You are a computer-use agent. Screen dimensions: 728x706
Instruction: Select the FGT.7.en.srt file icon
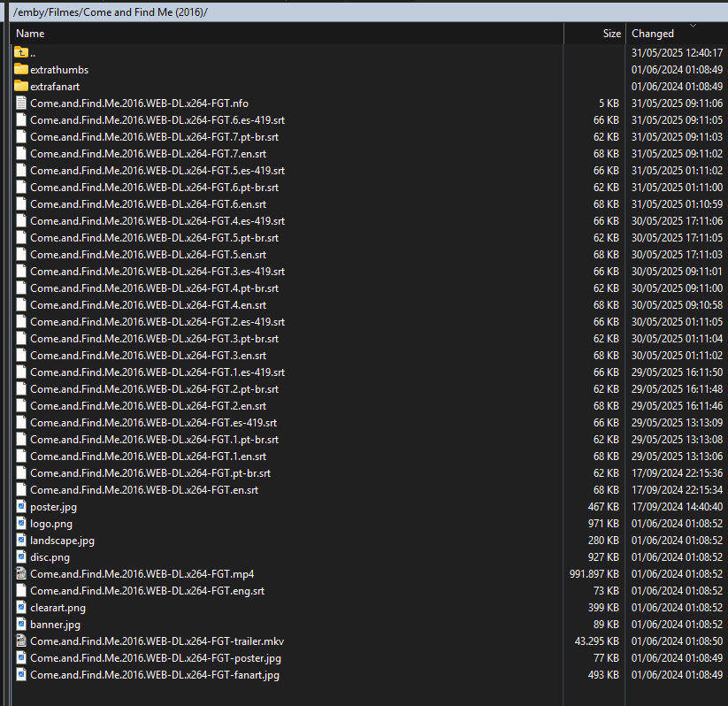21,153
